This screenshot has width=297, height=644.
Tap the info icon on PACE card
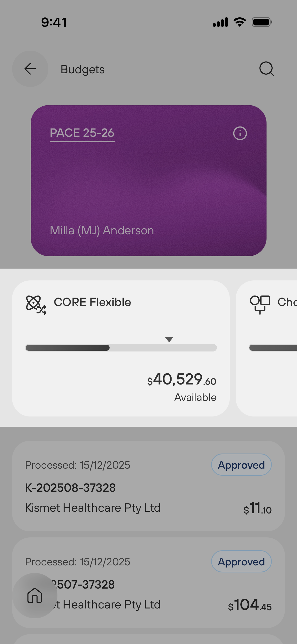240,133
